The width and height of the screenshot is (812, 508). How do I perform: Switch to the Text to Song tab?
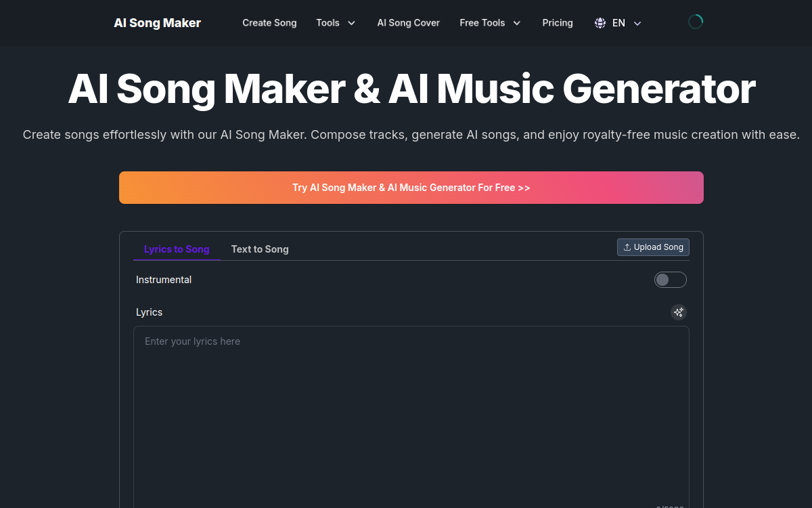coord(260,249)
